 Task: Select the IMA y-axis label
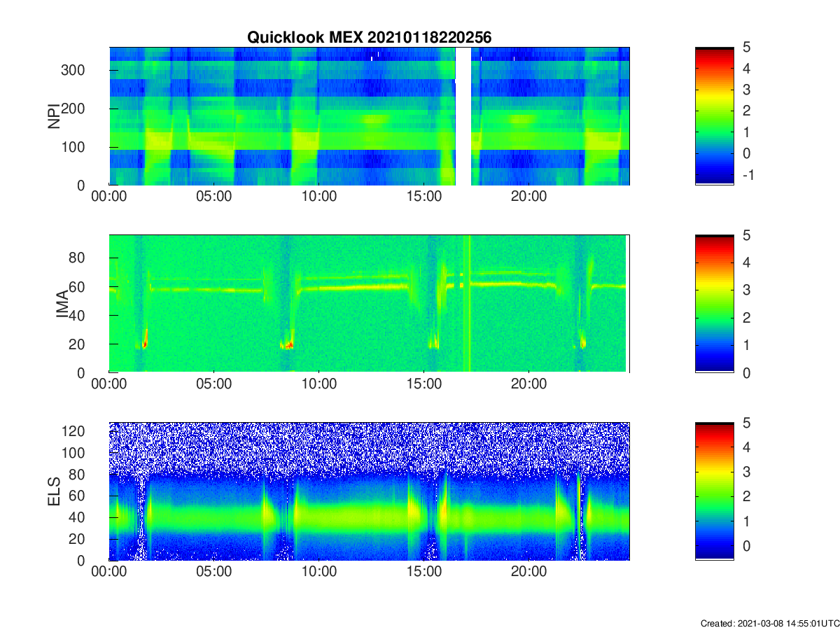pos(62,304)
